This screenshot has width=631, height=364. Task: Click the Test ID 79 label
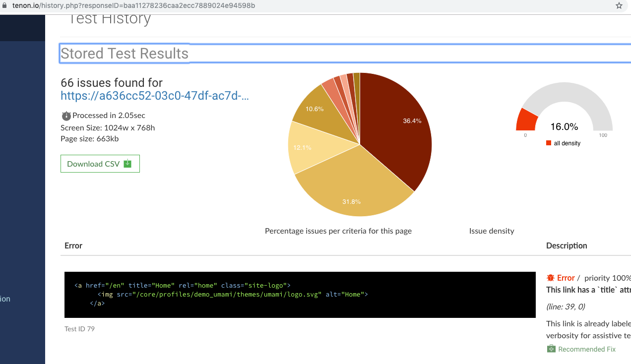pyautogui.click(x=79, y=329)
